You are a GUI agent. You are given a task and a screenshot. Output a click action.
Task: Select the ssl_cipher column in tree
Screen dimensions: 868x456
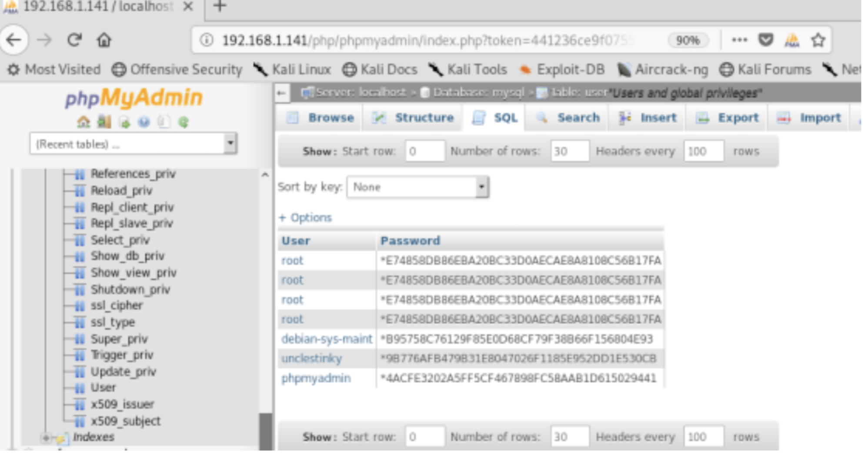click(x=117, y=305)
